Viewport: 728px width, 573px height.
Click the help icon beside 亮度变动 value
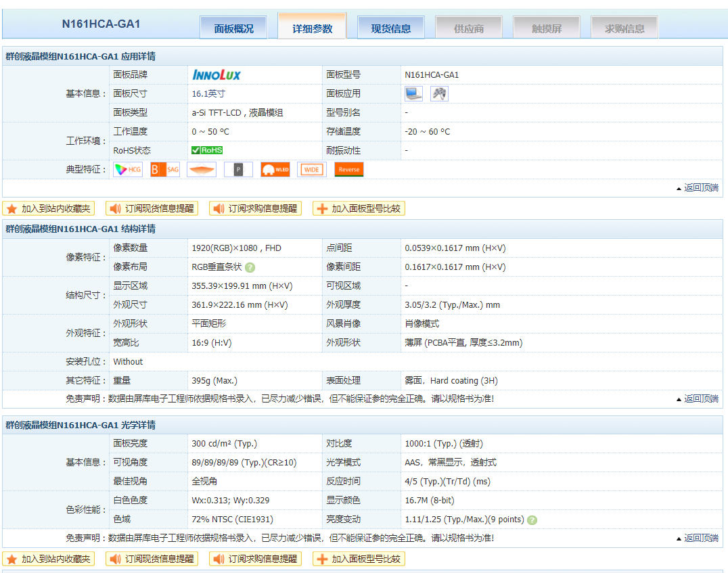pyautogui.click(x=532, y=519)
